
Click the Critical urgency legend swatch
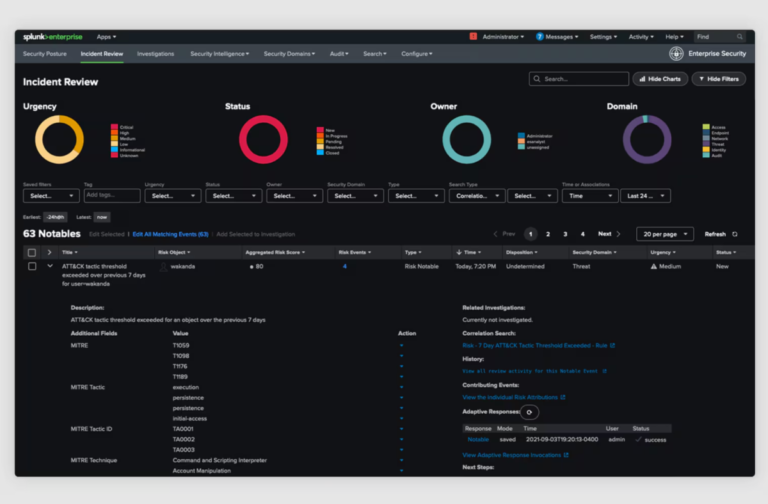pos(114,127)
